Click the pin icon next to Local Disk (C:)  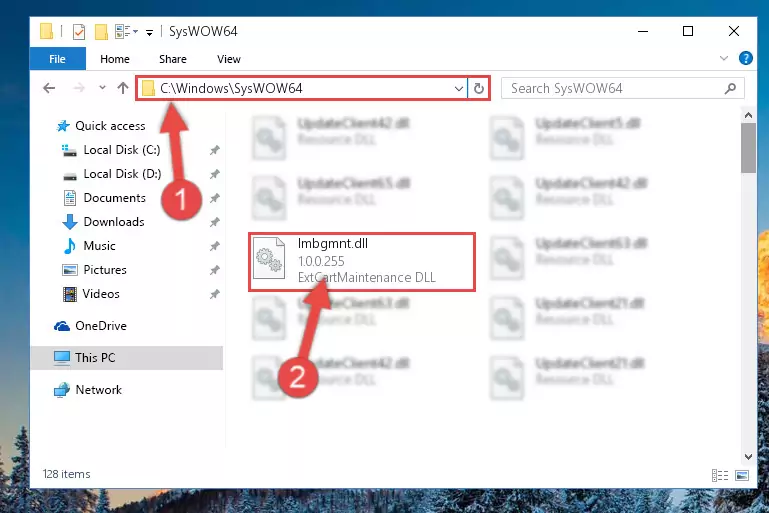click(x=215, y=150)
